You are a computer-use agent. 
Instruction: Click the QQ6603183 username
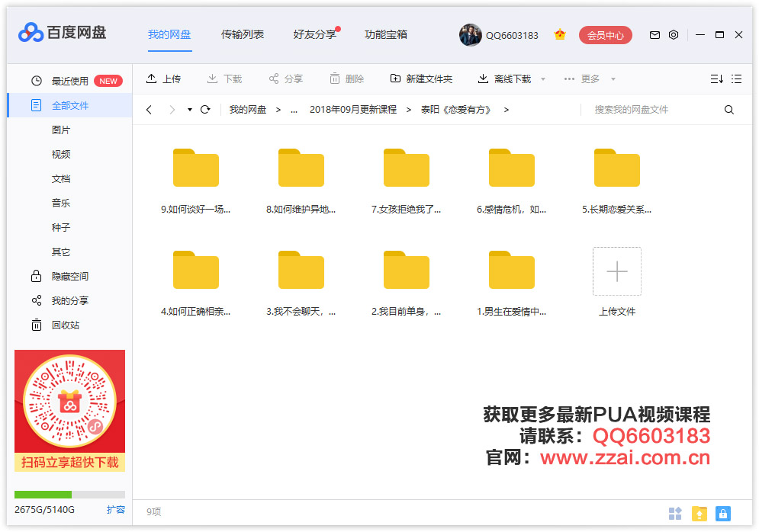512,35
